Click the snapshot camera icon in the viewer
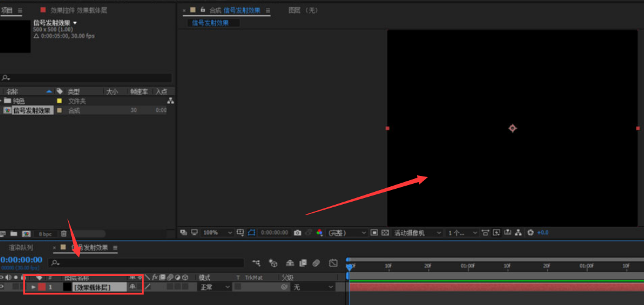644x305 pixels. pyautogui.click(x=297, y=233)
